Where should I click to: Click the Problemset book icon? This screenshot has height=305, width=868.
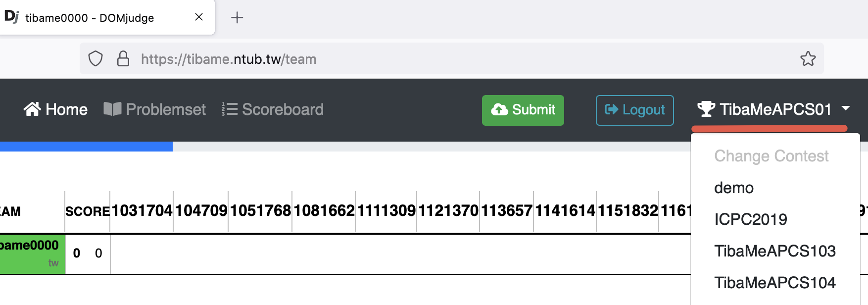click(x=112, y=109)
